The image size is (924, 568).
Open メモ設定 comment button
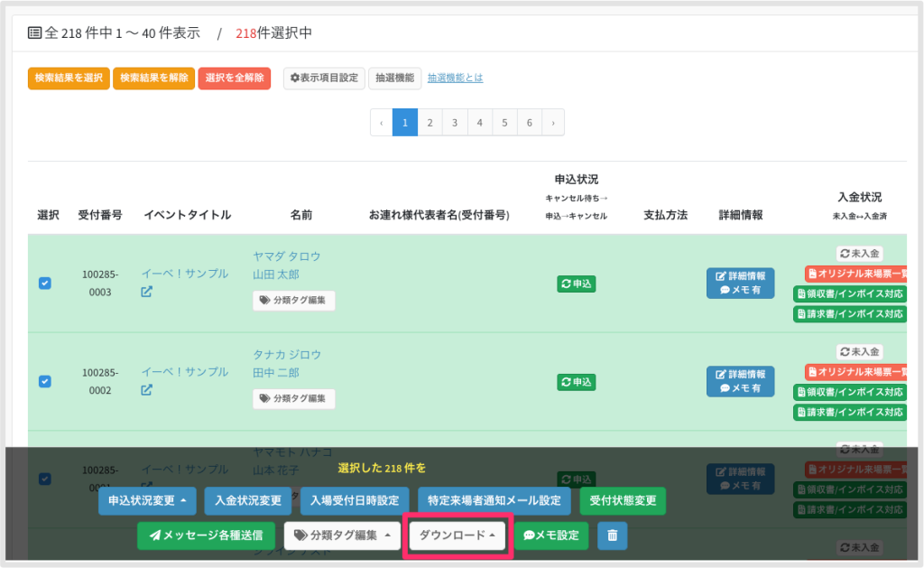(x=551, y=535)
